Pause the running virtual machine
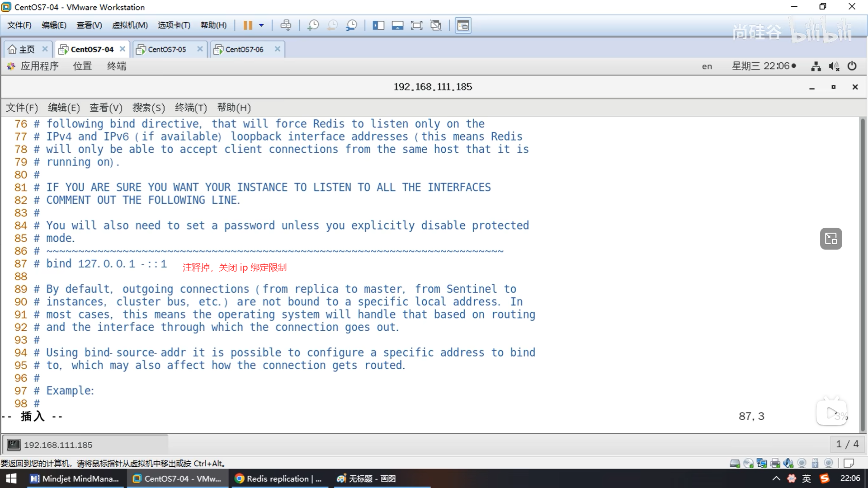This screenshot has width=868, height=488. coord(248,25)
